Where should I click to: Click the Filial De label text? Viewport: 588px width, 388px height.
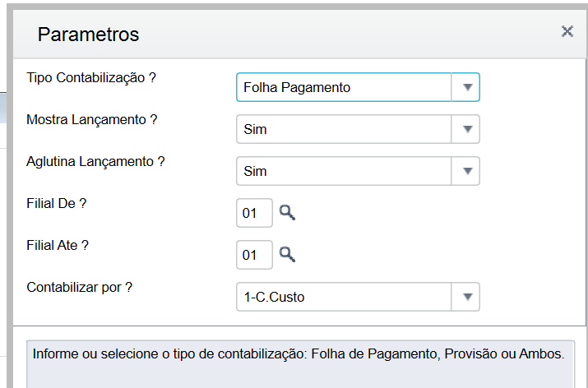click(57, 204)
